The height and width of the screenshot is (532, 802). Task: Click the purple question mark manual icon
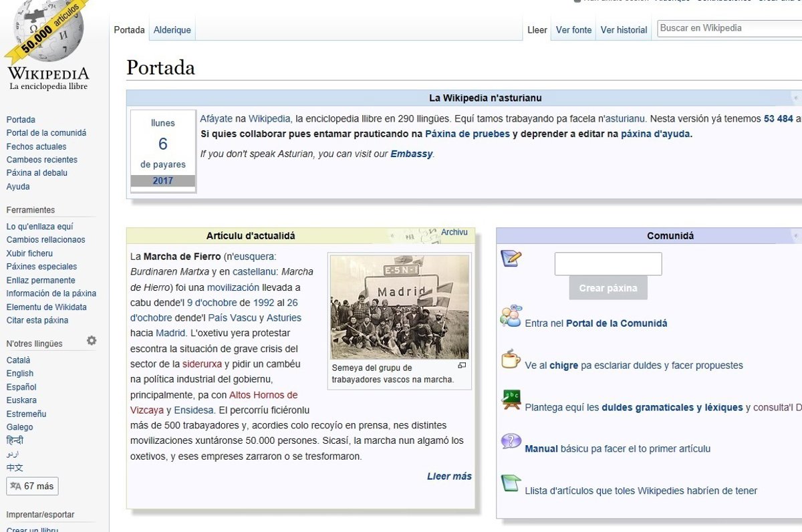click(511, 442)
